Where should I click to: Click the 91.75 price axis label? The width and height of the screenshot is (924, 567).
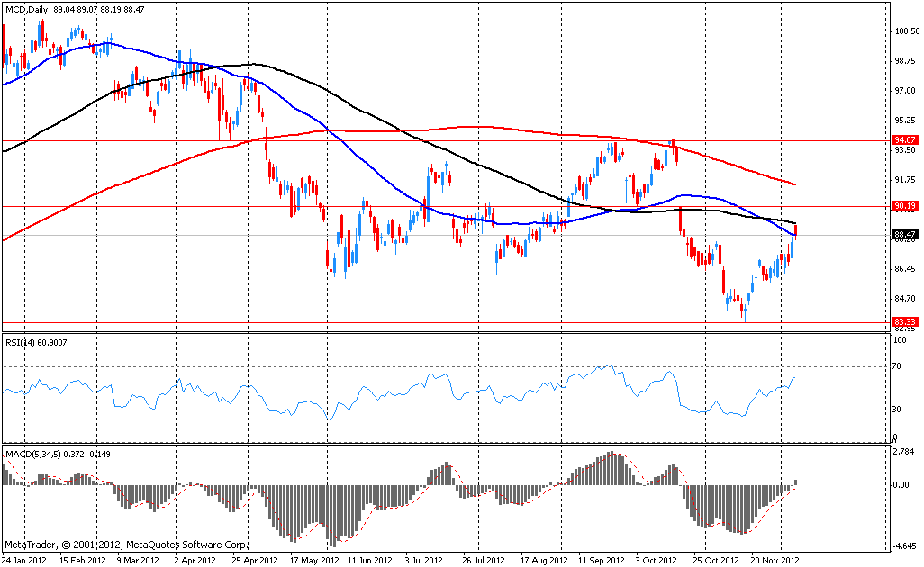(904, 180)
